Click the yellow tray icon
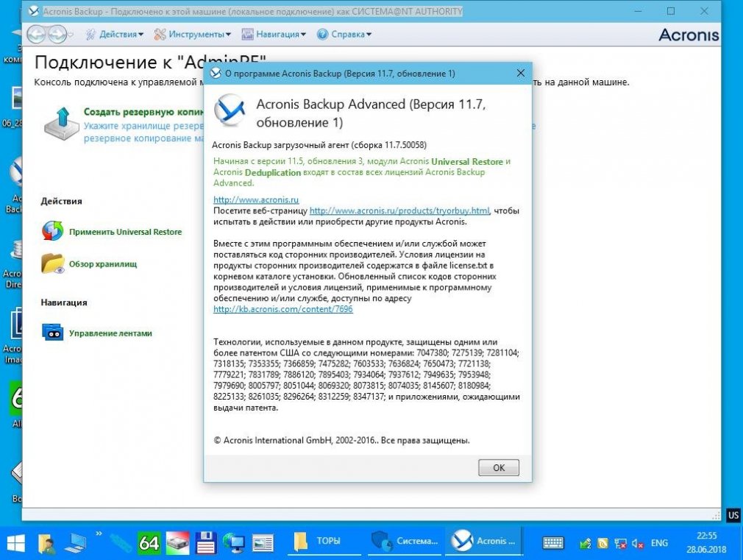This screenshot has height=560, width=743. (602, 543)
